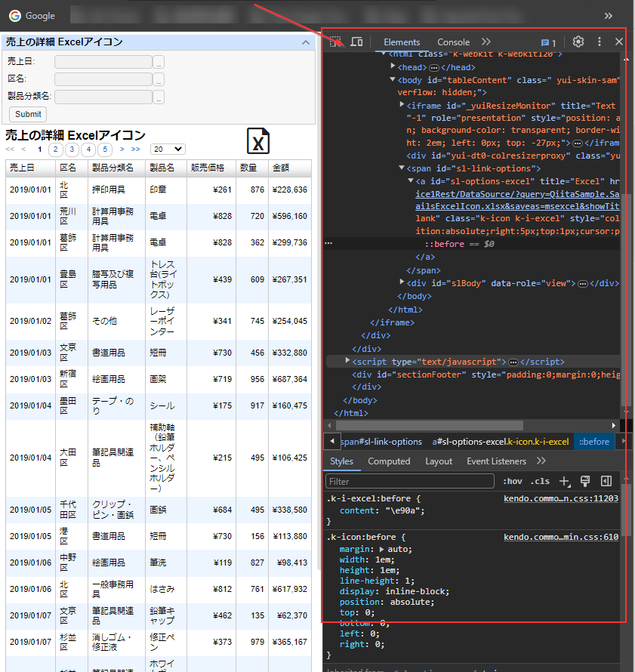Sort by the 区名 column header
The height and width of the screenshot is (672, 635).
coord(72,168)
